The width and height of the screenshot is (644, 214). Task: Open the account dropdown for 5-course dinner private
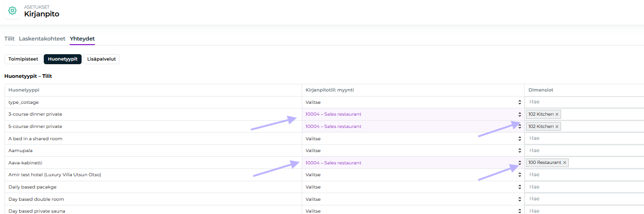(413, 127)
